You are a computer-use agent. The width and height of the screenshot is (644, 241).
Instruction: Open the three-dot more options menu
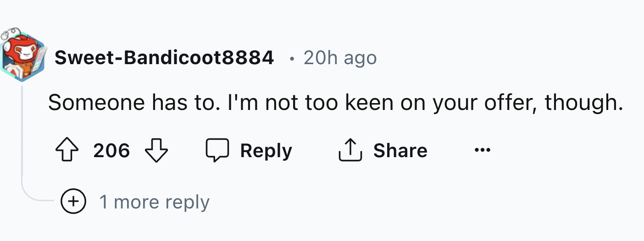pos(483,150)
